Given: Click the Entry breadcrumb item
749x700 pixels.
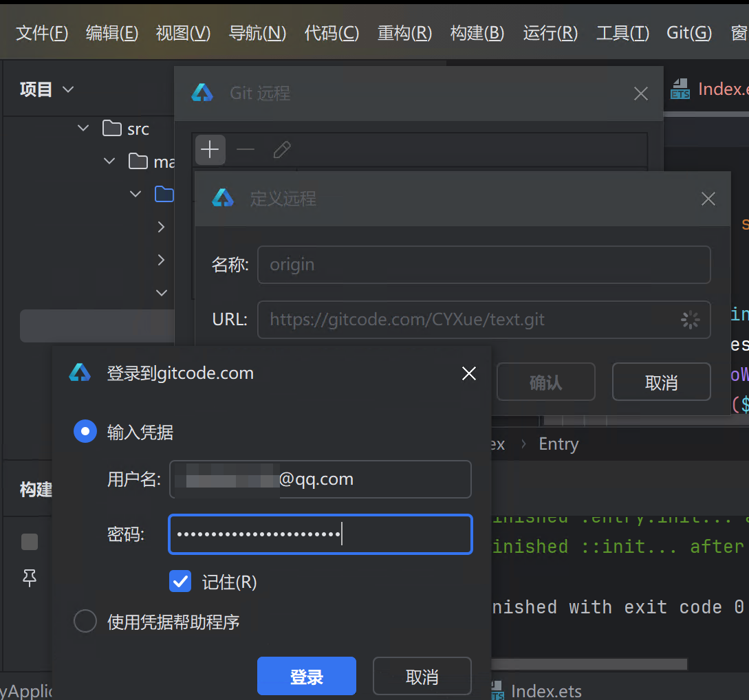Looking at the screenshot, I should tap(559, 444).
